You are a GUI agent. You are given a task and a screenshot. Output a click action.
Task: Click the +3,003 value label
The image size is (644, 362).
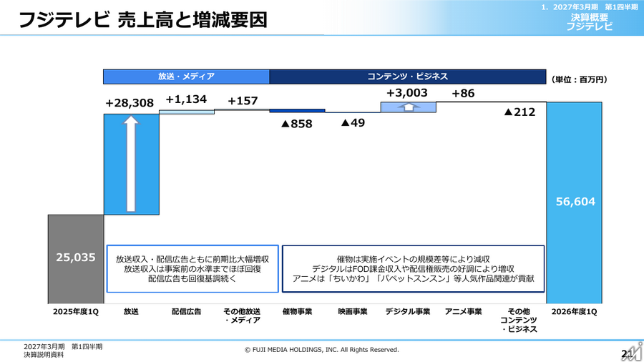pos(407,93)
